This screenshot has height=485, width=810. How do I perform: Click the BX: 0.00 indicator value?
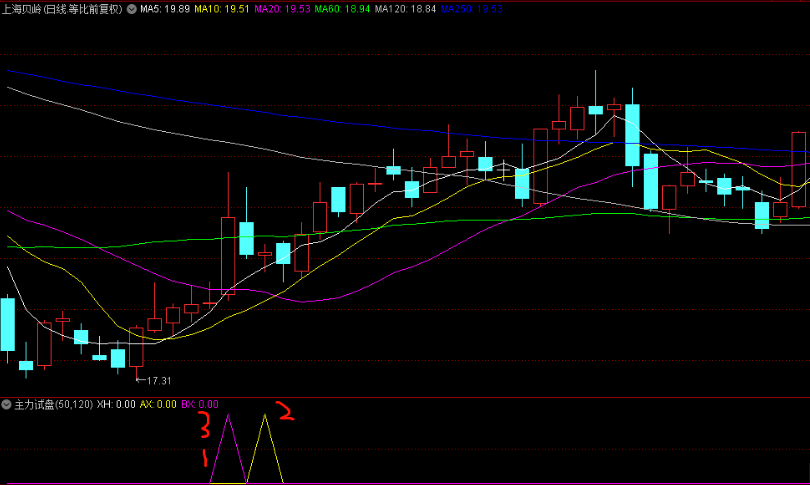point(200,404)
